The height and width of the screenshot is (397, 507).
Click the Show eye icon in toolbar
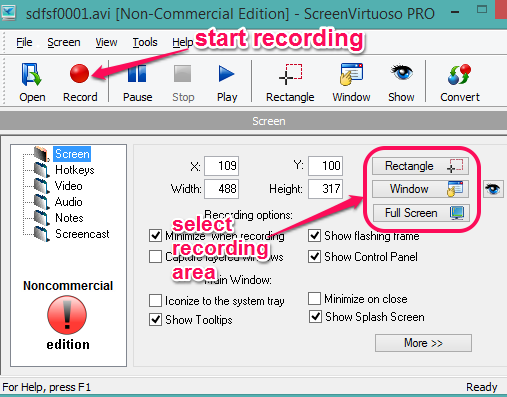(x=401, y=83)
